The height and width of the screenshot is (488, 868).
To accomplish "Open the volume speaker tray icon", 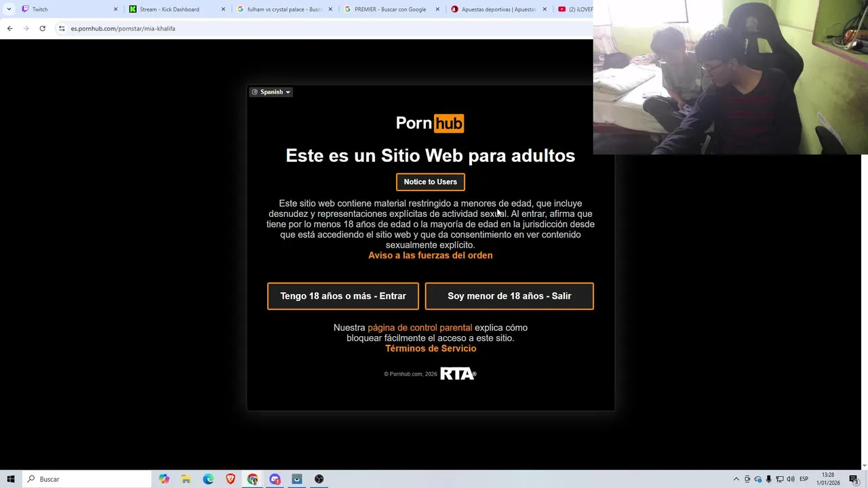I will pyautogui.click(x=791, y=479).
